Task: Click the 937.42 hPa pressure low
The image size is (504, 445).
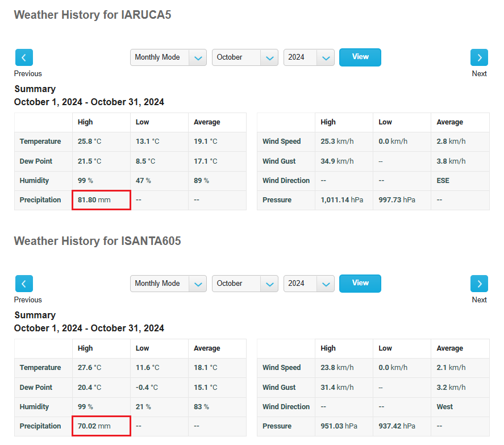Action: [x=397, y=426]
